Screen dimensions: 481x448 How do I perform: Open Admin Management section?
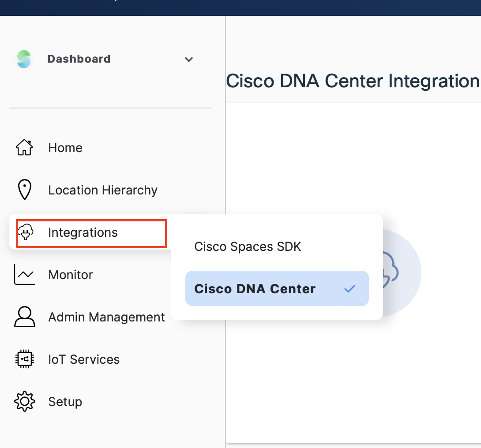[106, 317]
